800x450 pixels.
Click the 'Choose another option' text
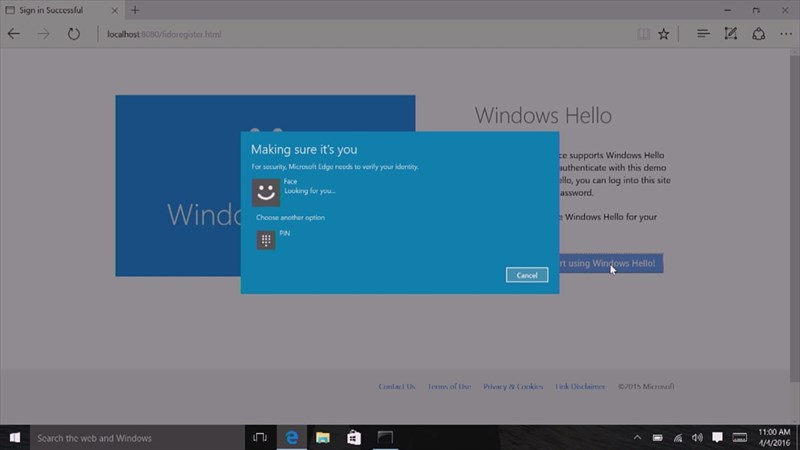pyautogui.click(x=290, y=217)
